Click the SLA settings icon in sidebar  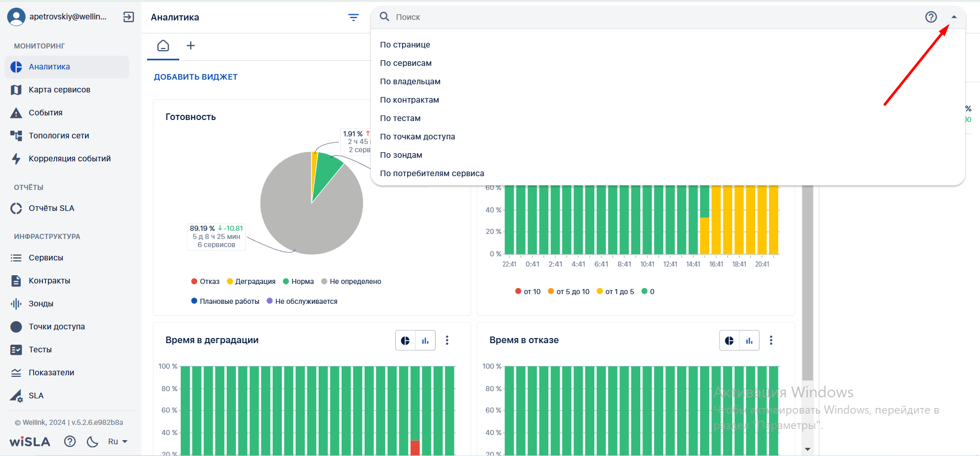[x=16, y=396]
